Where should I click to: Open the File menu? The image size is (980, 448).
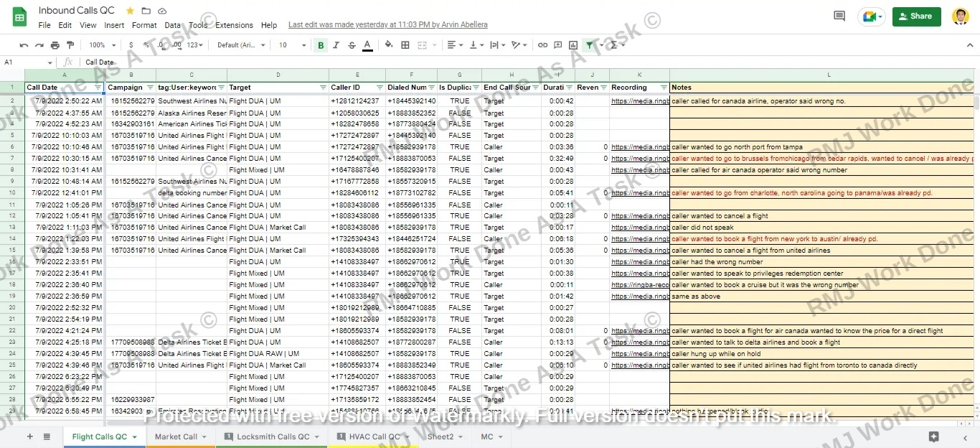(x=44, y=25)
